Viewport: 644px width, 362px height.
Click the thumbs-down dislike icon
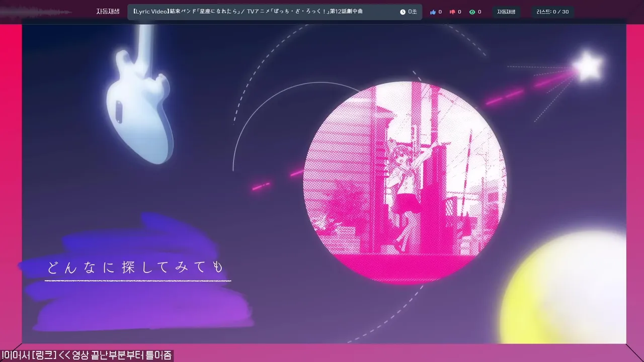click(x=452, y=12)
